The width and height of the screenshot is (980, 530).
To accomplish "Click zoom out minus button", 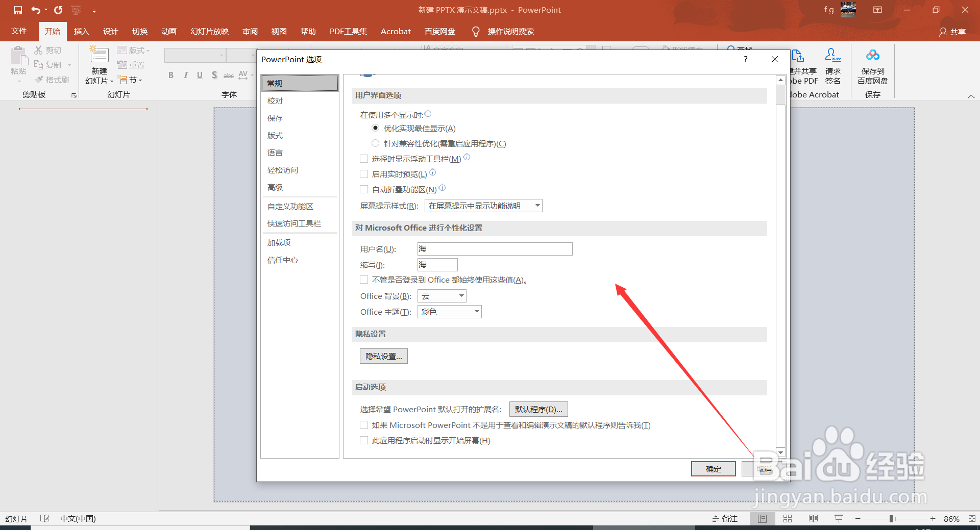I will click(x=858, y=518).
